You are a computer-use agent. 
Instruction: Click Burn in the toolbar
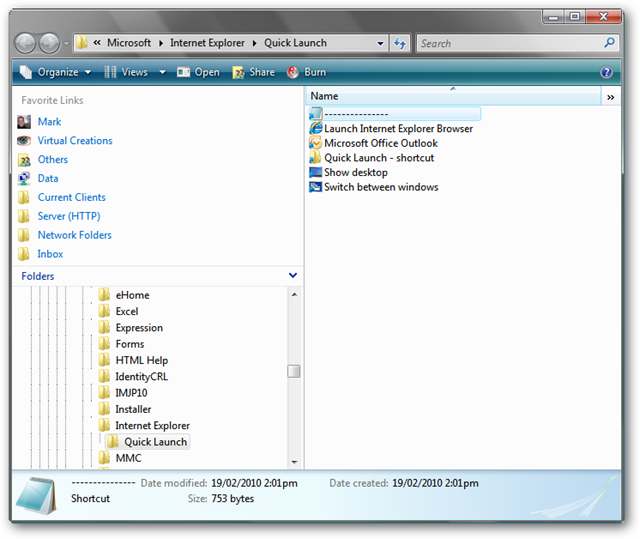click(307, 72)
